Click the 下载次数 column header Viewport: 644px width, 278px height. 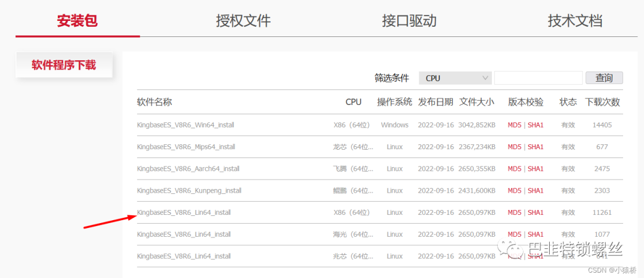click(x=602, y=102)
